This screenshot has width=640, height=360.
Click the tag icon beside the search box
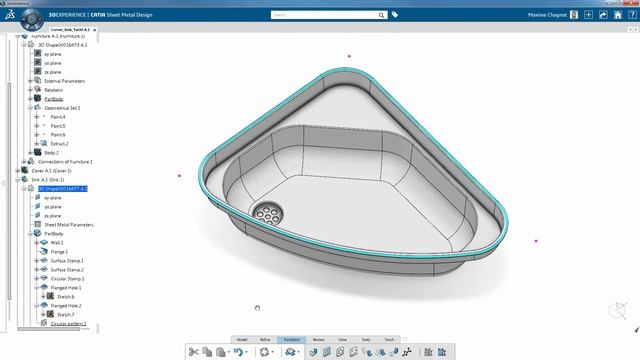pyautogui.click(x=395, y=15)
